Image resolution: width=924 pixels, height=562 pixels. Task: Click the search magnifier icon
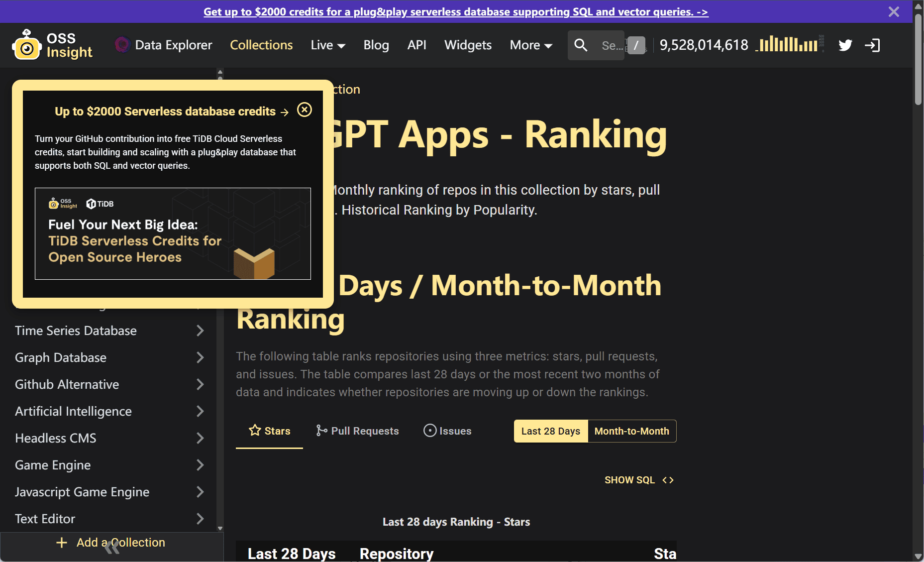tap(581, 45)
